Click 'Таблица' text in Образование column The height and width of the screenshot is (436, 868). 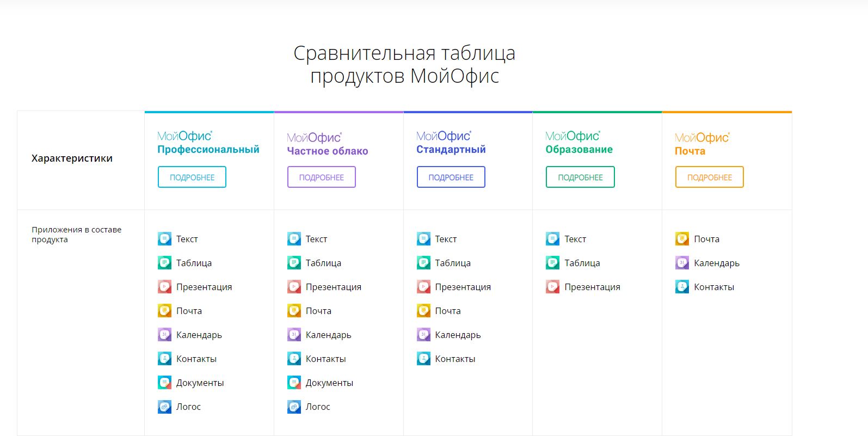582,263
